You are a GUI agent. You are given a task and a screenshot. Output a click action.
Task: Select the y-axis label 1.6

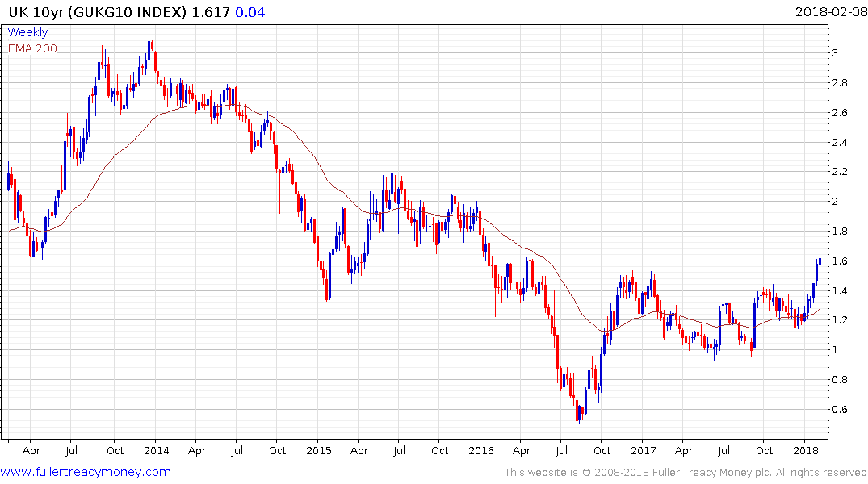tap(840, 261)
